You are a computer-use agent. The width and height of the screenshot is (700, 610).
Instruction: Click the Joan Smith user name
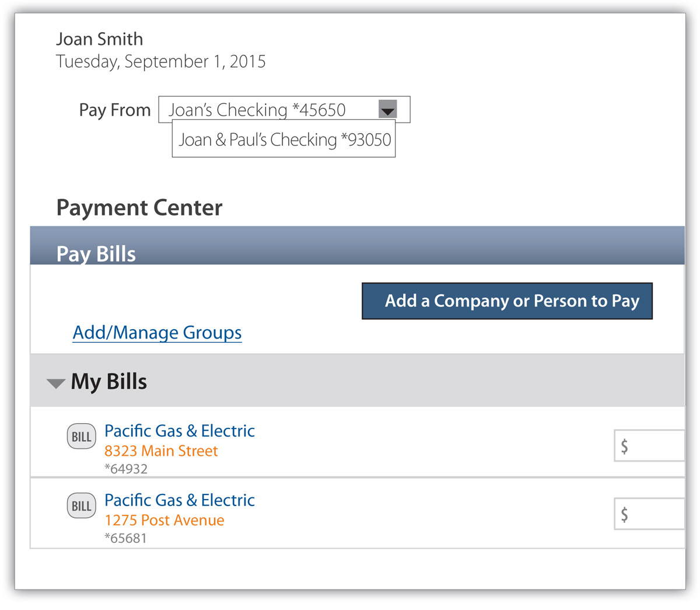(100, 39)
